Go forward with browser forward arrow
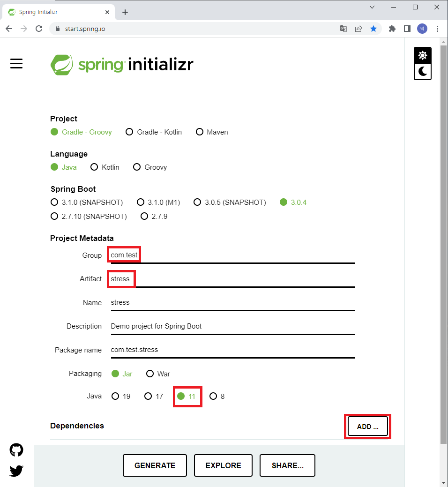The width and height of the screenshot is (448, 487). (x=24, y=29)
